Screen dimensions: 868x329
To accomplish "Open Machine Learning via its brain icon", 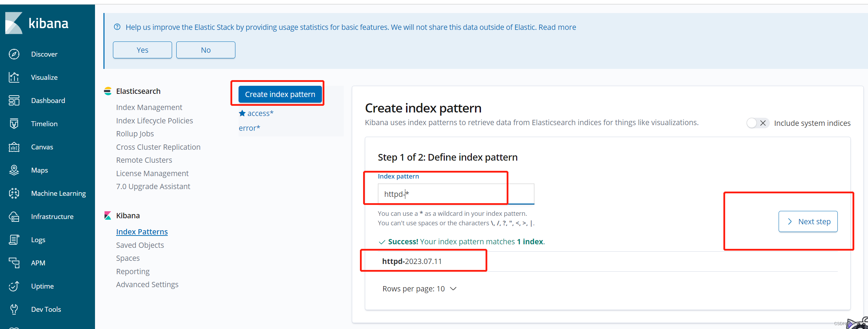I will click(14, 193).
